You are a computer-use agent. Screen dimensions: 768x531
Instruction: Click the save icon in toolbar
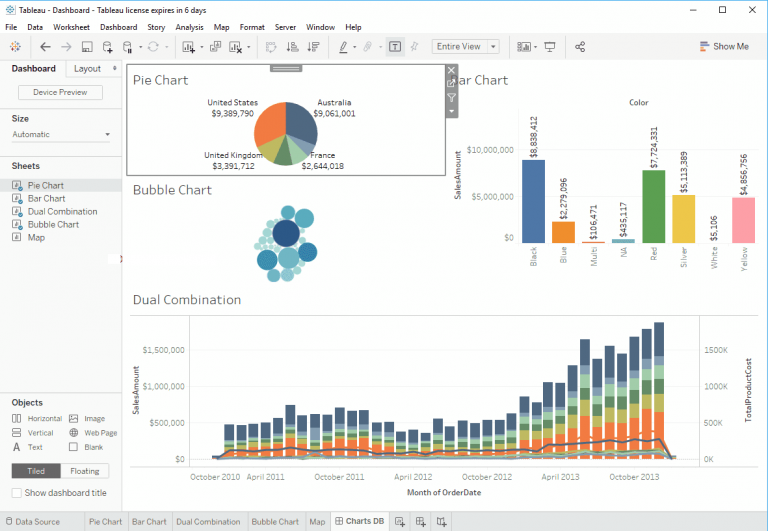(87, 47)
